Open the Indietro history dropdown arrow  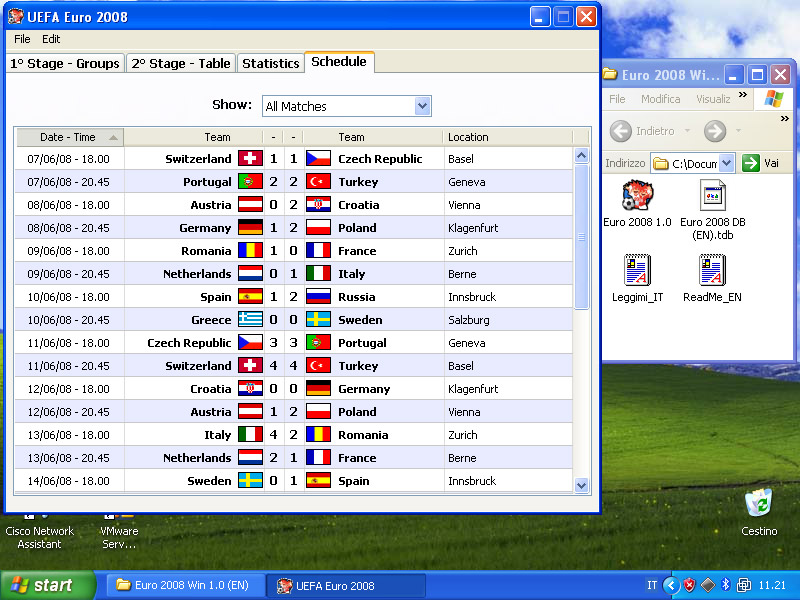tap(687, 131)
